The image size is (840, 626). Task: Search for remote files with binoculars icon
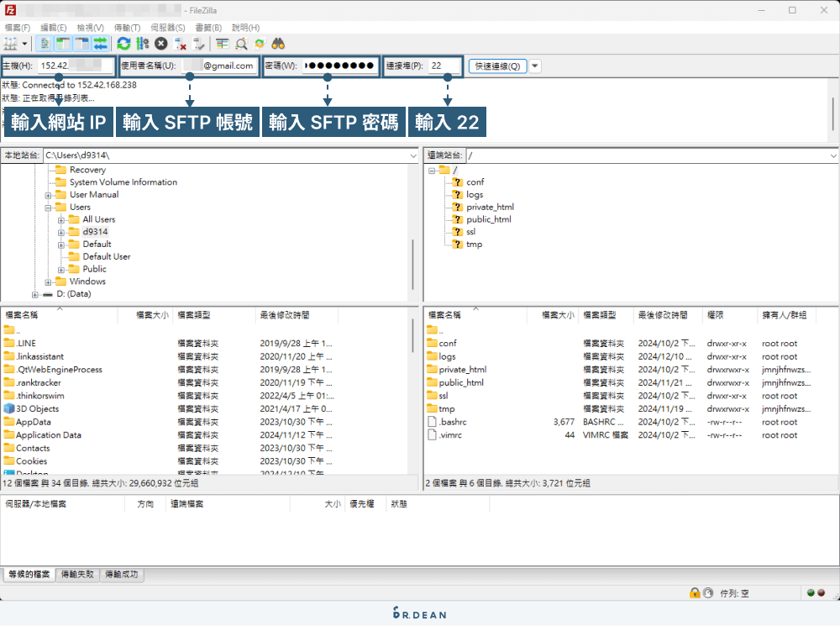click(x=277, y=42)
